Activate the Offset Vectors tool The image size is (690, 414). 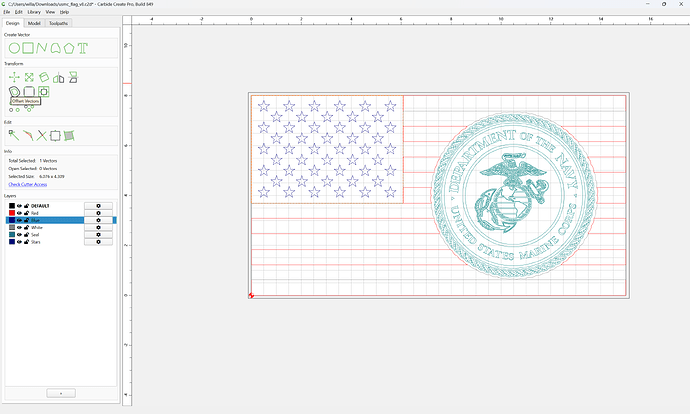(14, 92)
